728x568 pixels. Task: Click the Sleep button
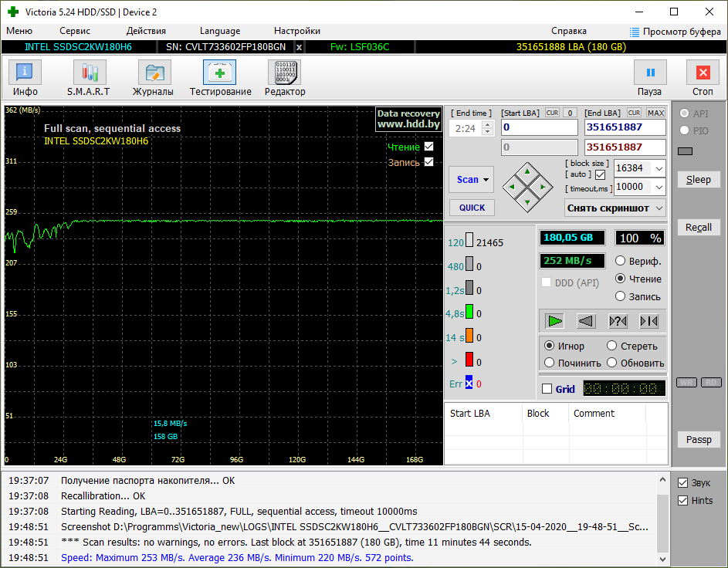point(699,180)
